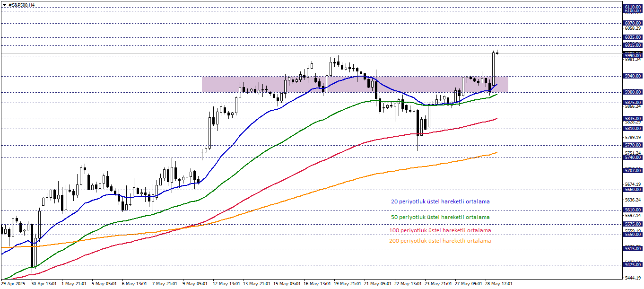This screenshot has height=289, width=644.
Task: Select the 5610.00 price level label
Action: pos(632,210)
